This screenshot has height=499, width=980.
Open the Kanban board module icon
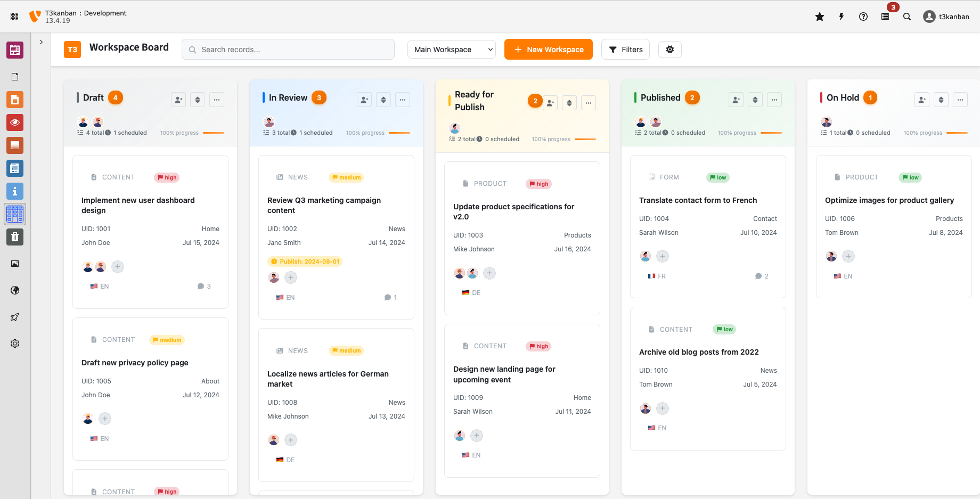(x=14, y=214)
